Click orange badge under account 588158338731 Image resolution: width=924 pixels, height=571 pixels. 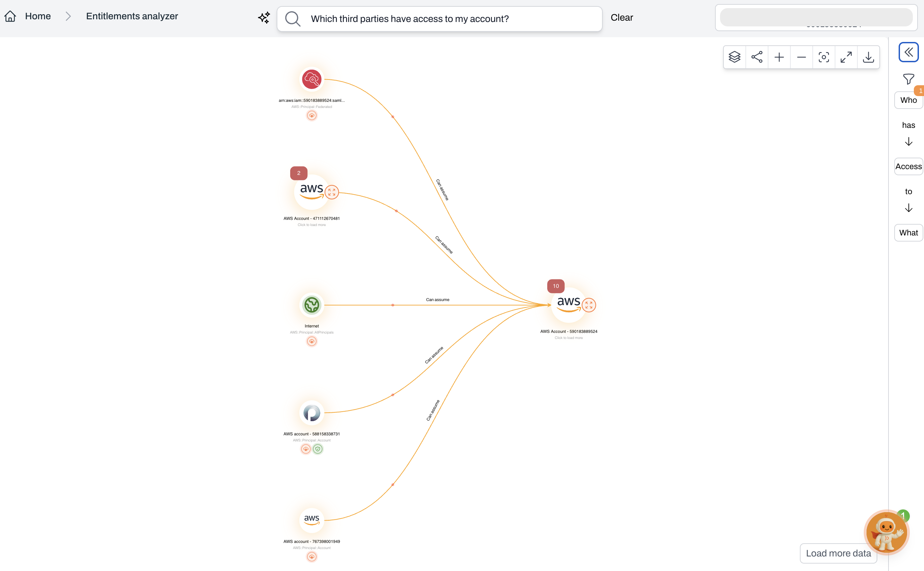tap(306, 449)
